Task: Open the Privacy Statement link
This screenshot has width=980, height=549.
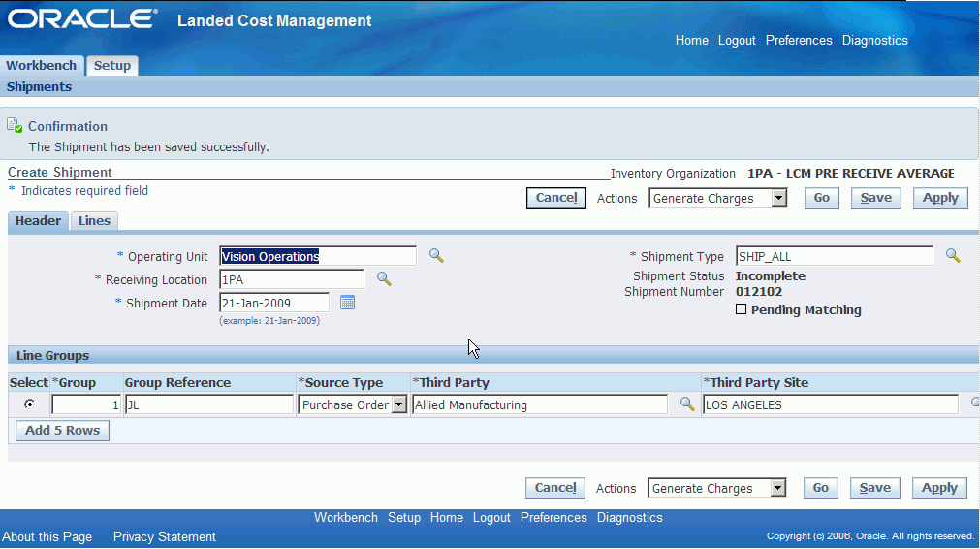Action: tap(165, 537)
